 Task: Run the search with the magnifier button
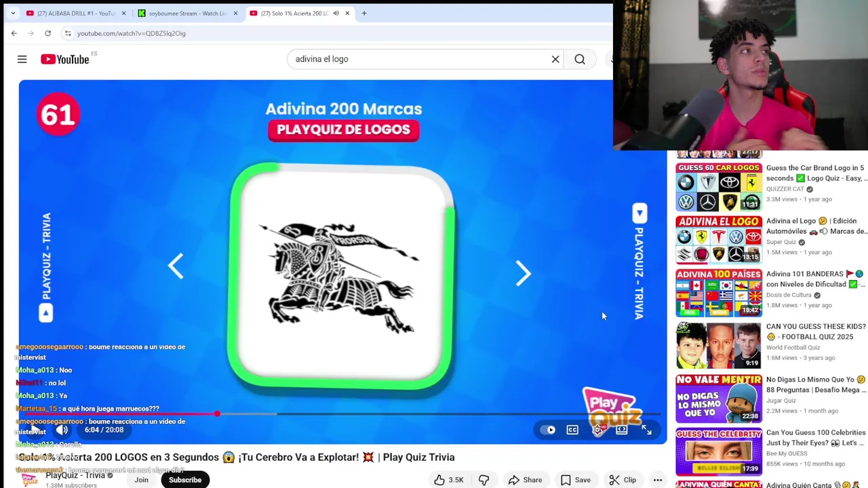(x=580, y=59)
